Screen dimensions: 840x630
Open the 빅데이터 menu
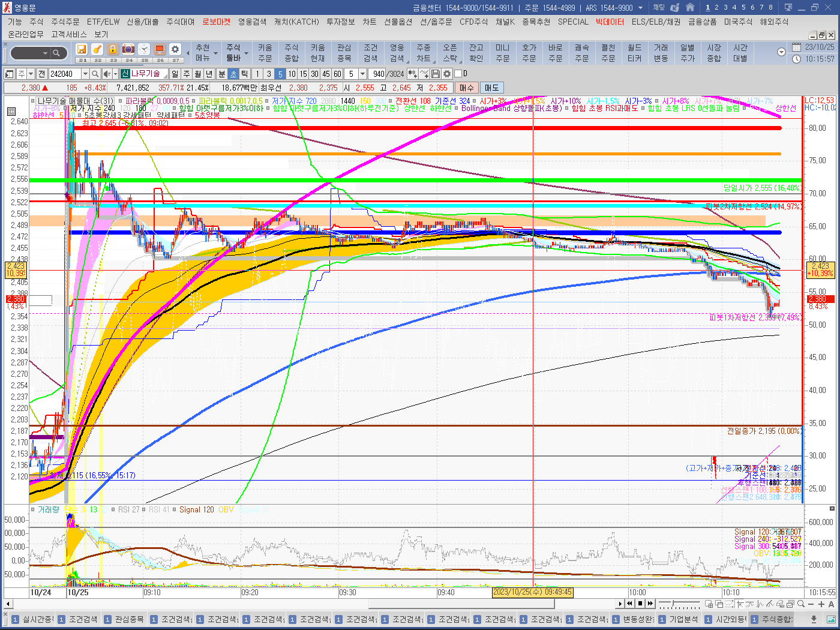[610, 22]
